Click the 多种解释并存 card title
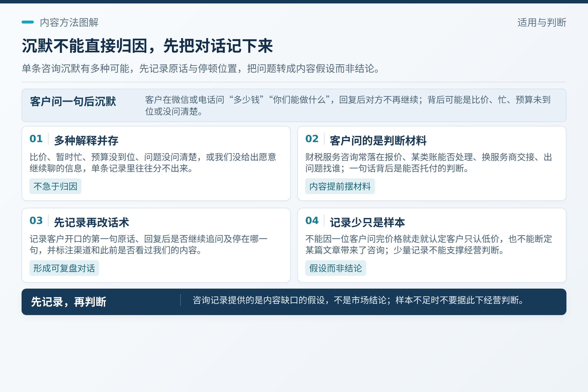588x392 pixels. (86, 140)
